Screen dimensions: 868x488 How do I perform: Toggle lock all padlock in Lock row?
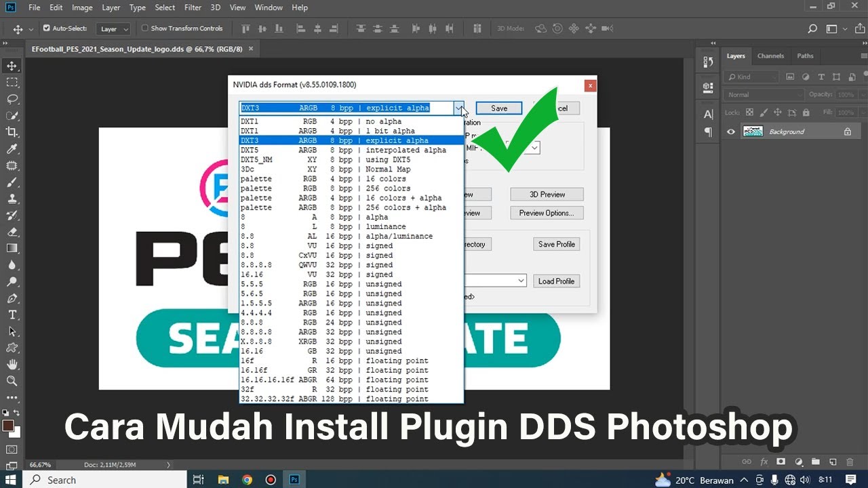pos(806,113)
